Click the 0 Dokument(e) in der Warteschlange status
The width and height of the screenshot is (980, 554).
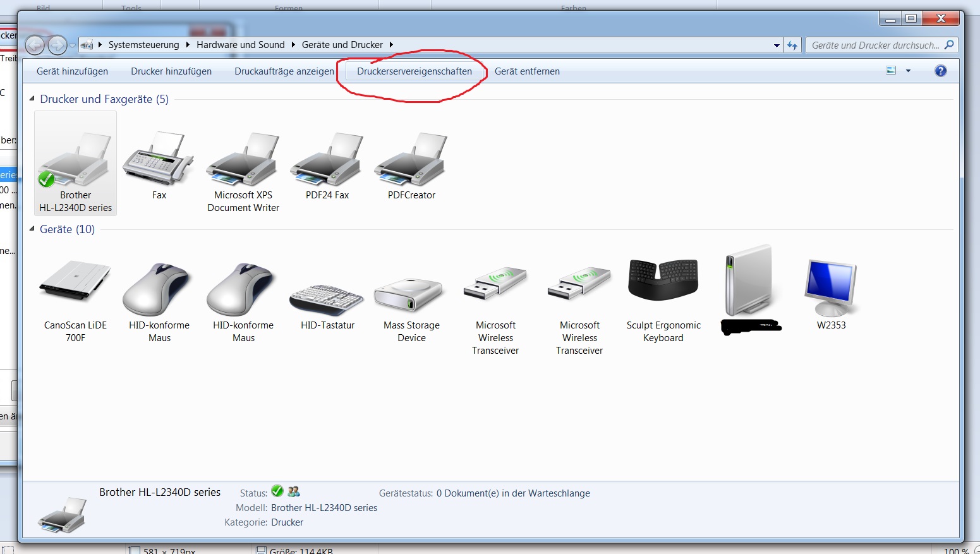click(513, 493)
